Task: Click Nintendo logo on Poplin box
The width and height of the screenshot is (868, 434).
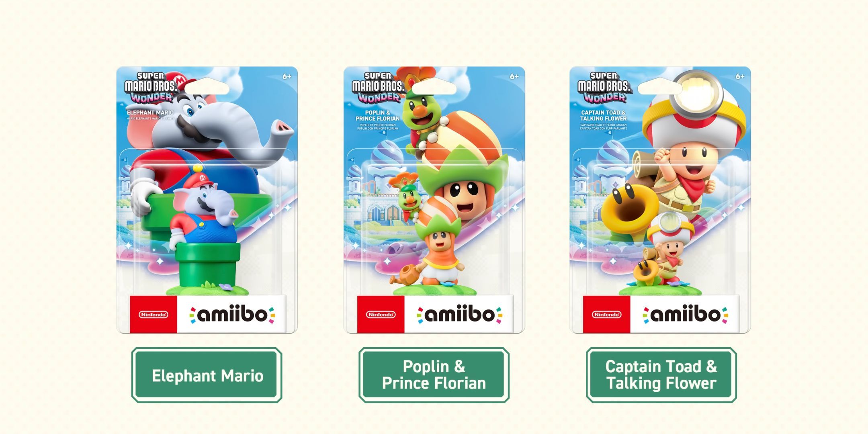Action: click(x=381, y=315)
